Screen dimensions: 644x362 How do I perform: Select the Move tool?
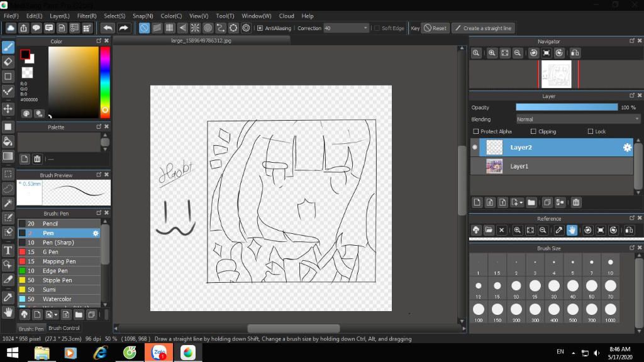point(8,109)
